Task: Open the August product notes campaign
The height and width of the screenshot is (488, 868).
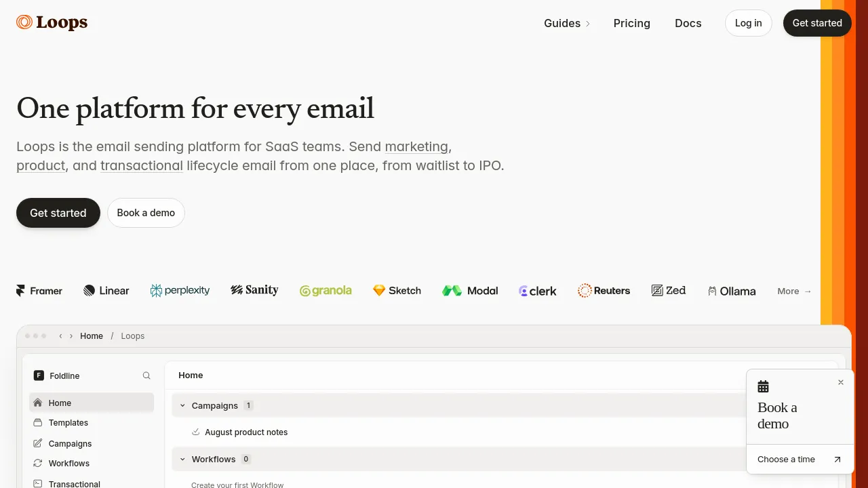Action: 246,432
